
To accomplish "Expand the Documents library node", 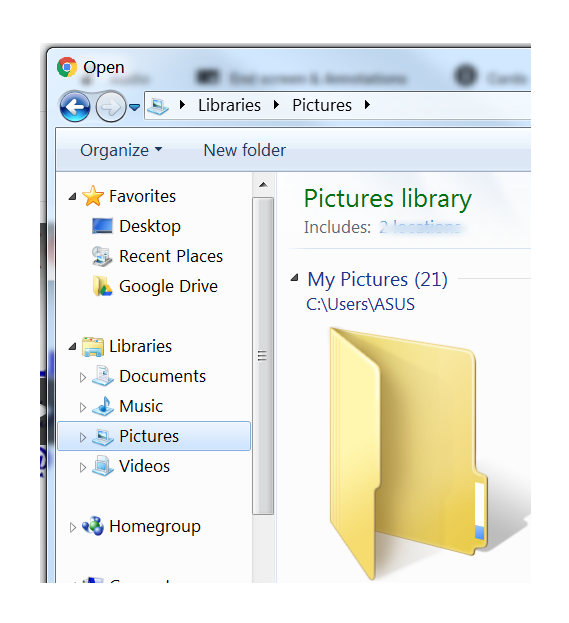I will [x=83, y=377].
